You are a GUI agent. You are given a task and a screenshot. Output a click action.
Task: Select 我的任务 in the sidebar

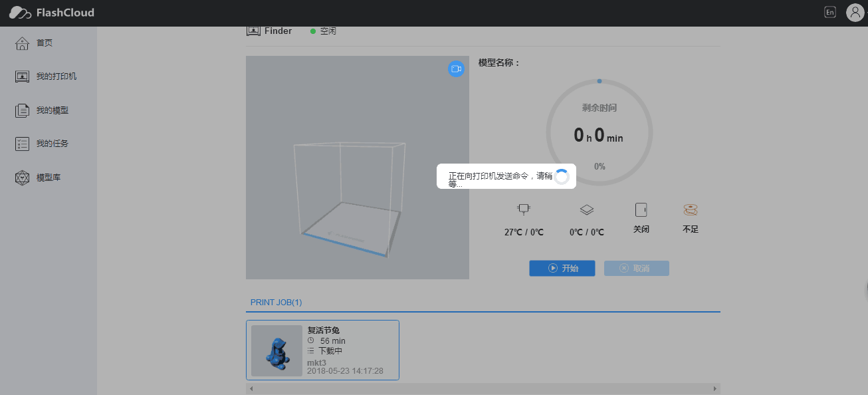click(53, 144)
